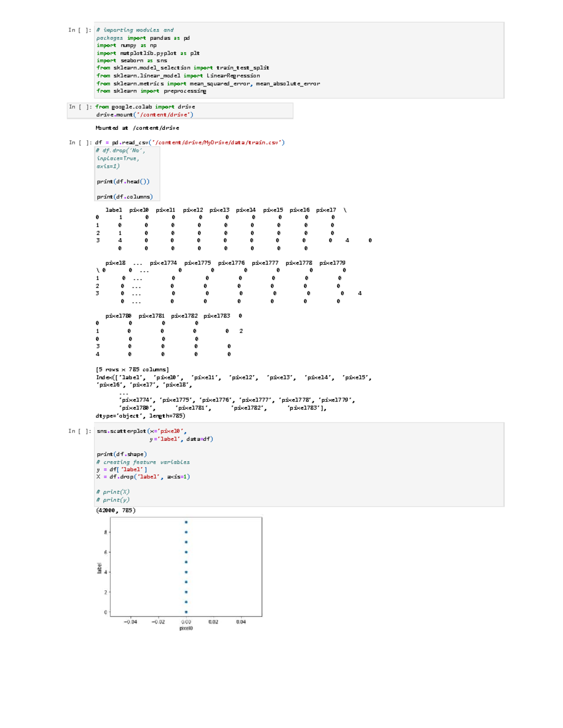Click the "In [ ]:" prompt beside the sns.scatterplot cell
The height and width of the screenshot is (728, 563).
tap(80, 431)
